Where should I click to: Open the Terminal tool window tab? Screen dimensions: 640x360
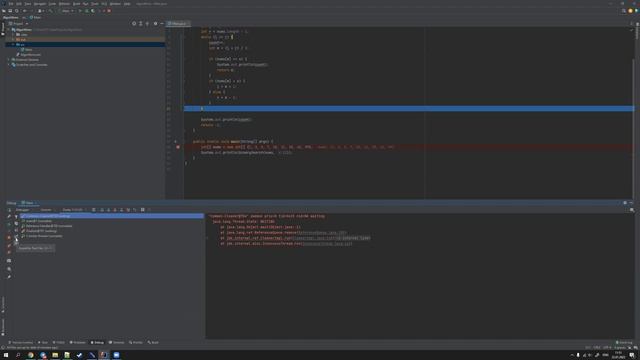tap(116, 342)
